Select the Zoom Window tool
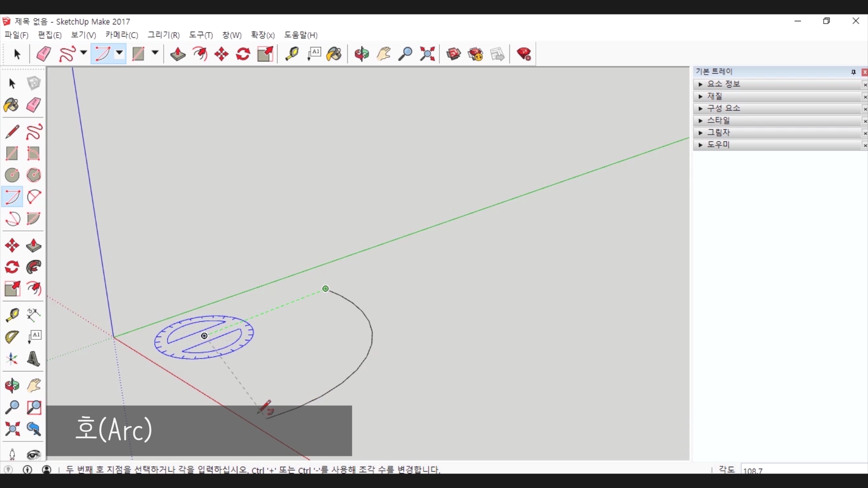 [33, 408]
